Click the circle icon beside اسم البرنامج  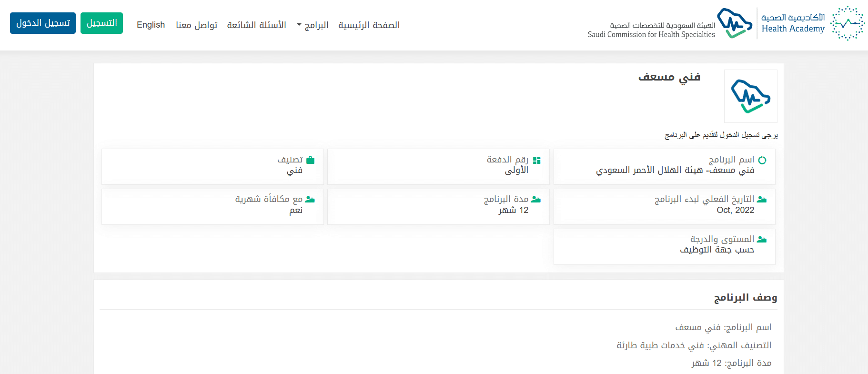point(762,160)
